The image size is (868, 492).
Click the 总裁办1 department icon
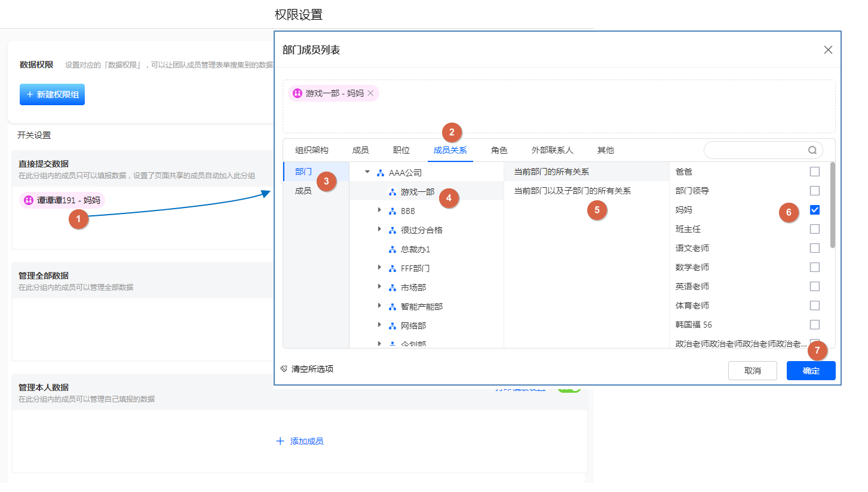[x=392, y=249]
